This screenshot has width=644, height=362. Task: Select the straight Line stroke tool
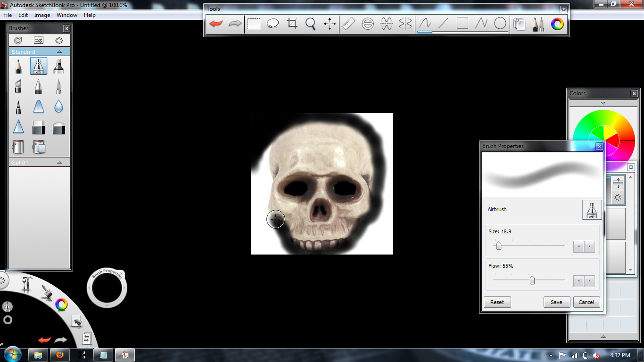click(x=443, y=24)
